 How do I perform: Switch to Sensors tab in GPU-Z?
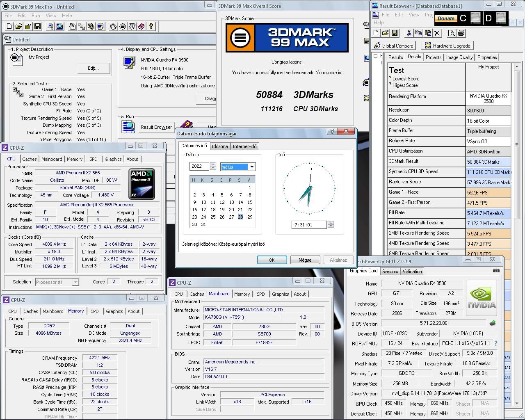pos(390,272)
